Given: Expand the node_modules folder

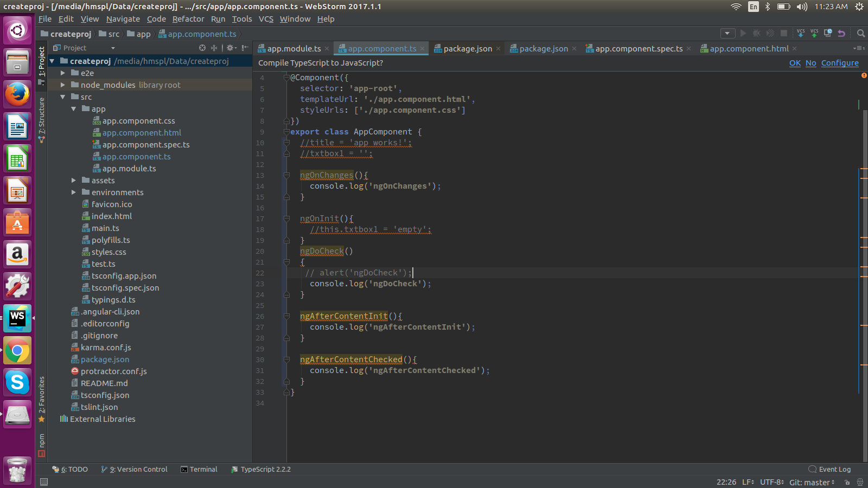Looking at the screenshot, I should point(63,85).
